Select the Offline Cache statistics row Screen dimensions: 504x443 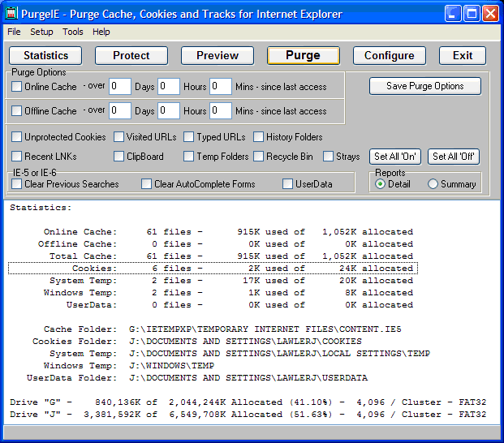(x=226, y=244)
